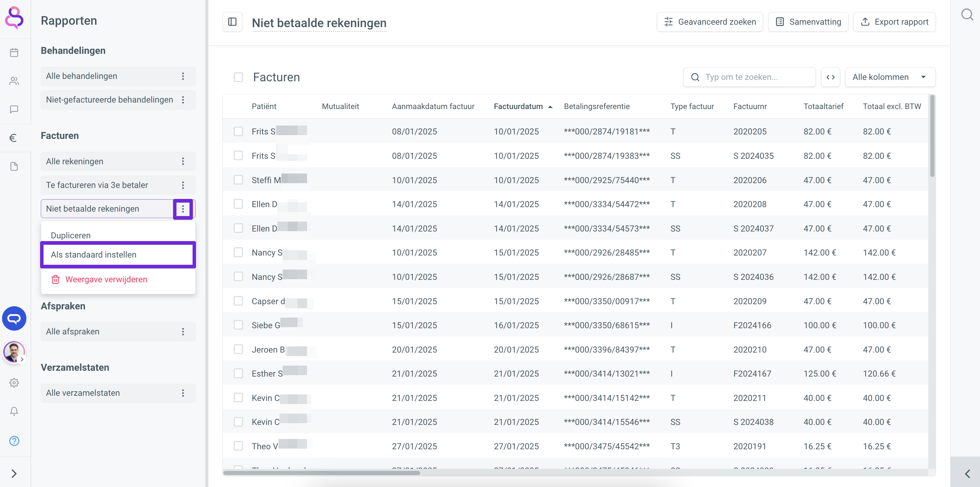980x487 pixels.
Task: Open the patients icon in the left sidebar
Action: (14, 81)
